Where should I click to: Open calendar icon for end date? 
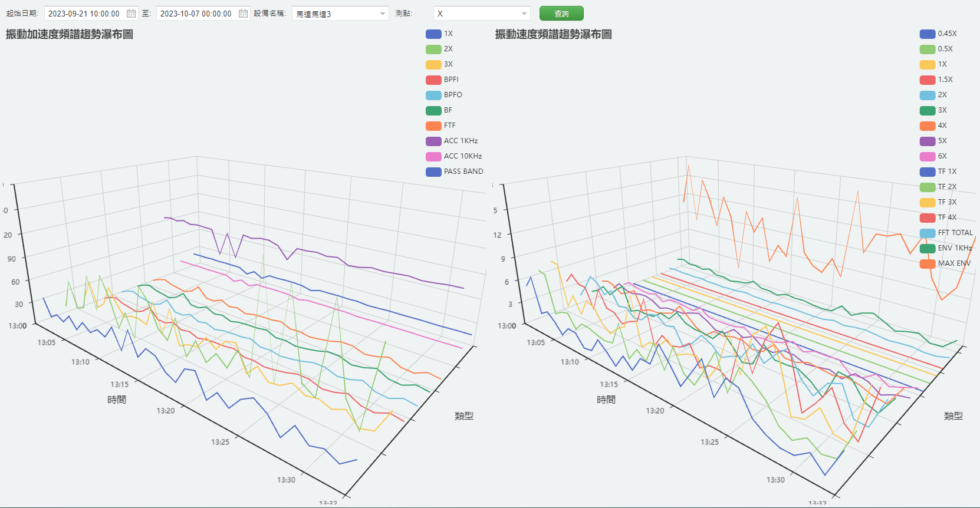tap(243, 14)
